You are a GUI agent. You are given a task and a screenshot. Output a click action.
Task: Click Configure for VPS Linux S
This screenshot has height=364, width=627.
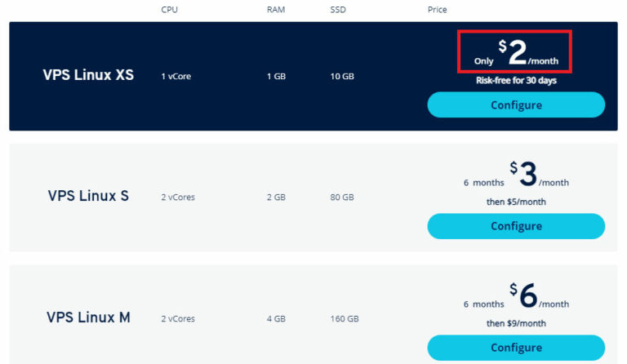point(516,226)
